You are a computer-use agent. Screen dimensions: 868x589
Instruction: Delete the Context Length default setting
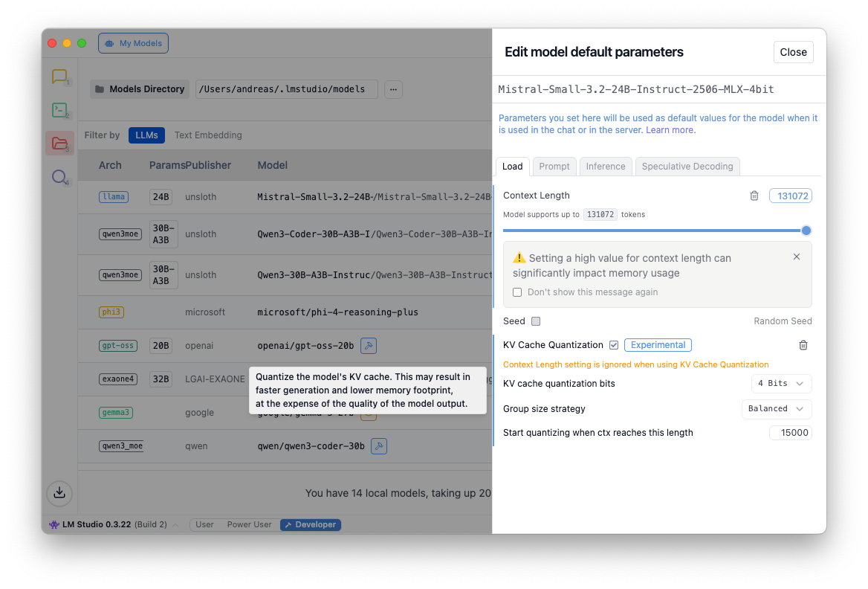tap(754, 196)
